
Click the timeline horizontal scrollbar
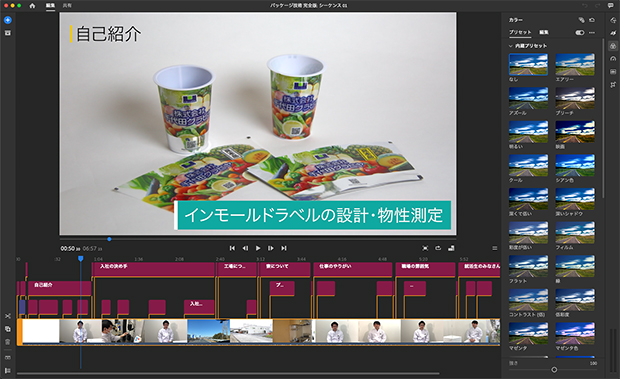228,373
